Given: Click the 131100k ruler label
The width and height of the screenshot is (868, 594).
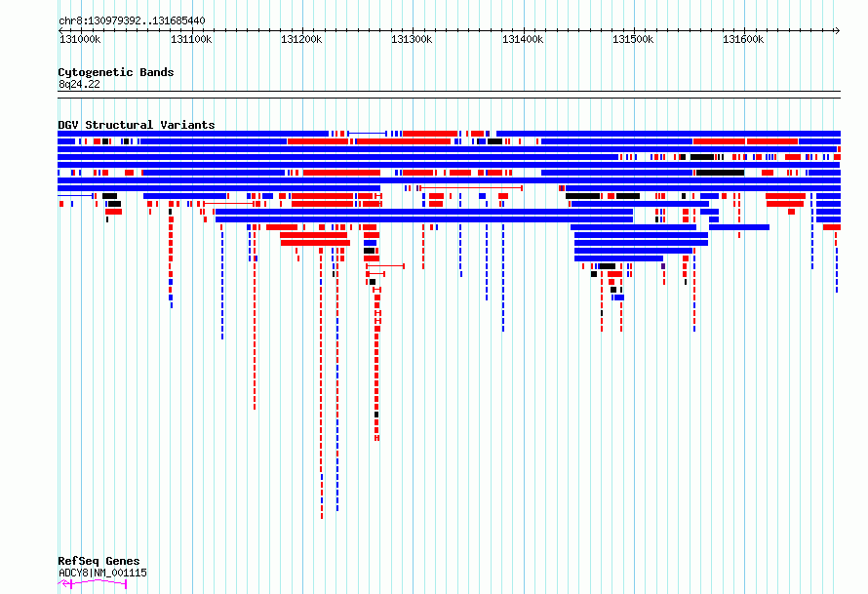Looking at the screenshot, I should point(191,39).
